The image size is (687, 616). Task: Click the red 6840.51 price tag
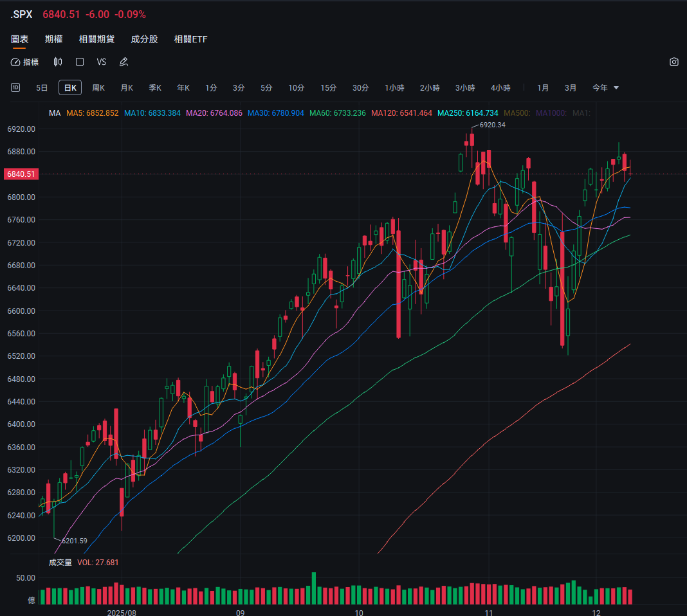click(21, 174)
